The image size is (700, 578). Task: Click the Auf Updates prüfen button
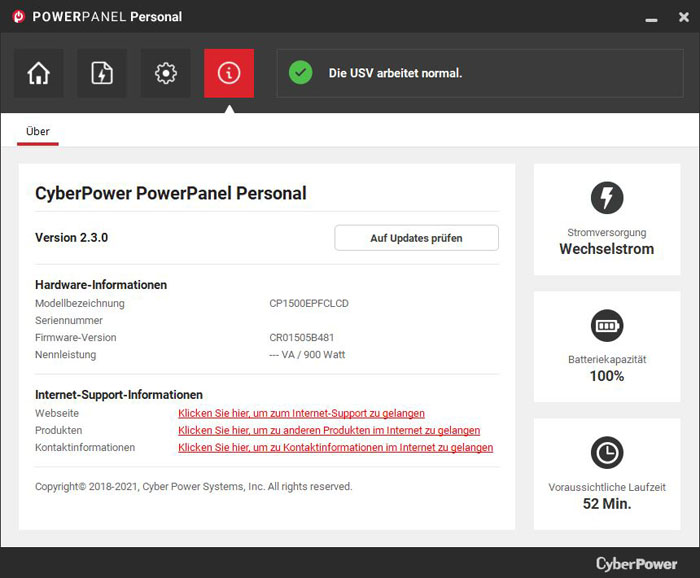pyautogui.click(x=416, y=238)
